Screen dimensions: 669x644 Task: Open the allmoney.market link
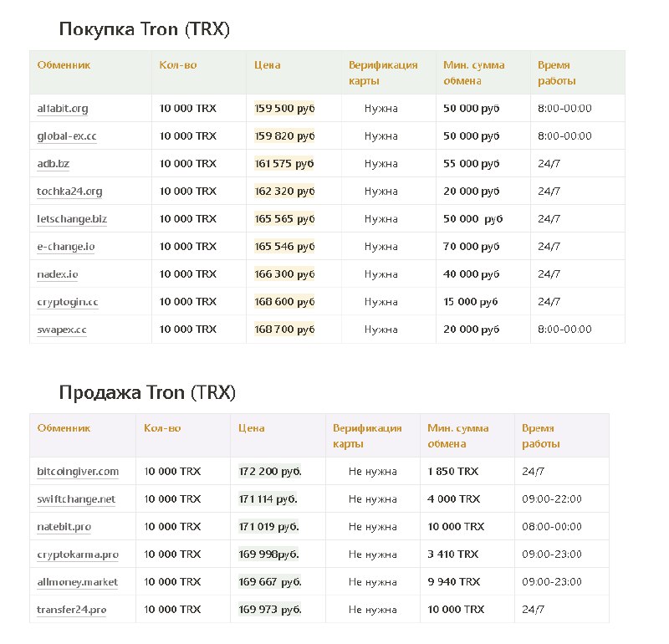click(77, 582)
